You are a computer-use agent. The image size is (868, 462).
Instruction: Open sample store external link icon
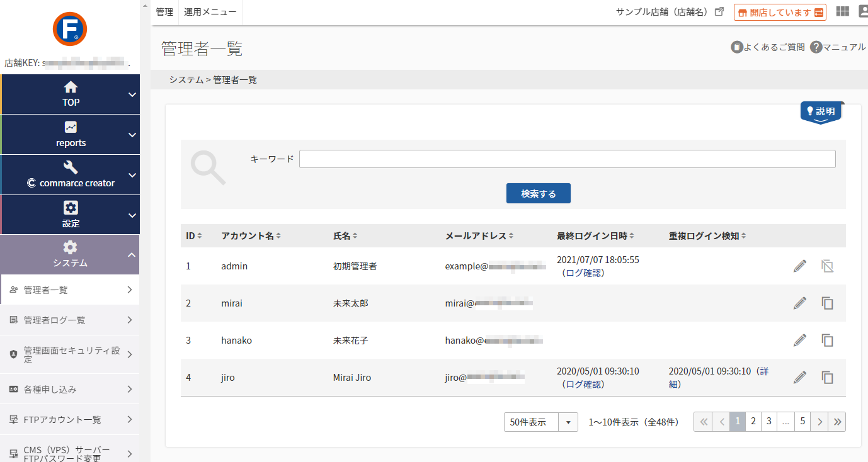click(x=719, y=12)
